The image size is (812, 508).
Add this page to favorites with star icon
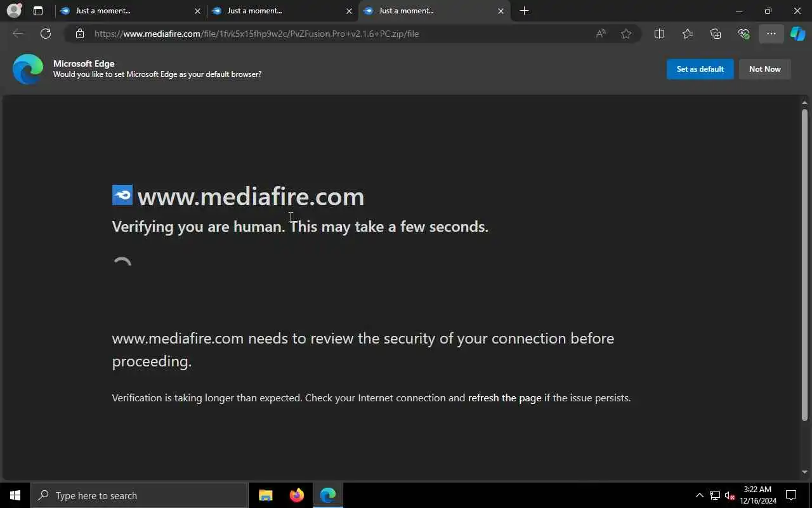(626, 34)
